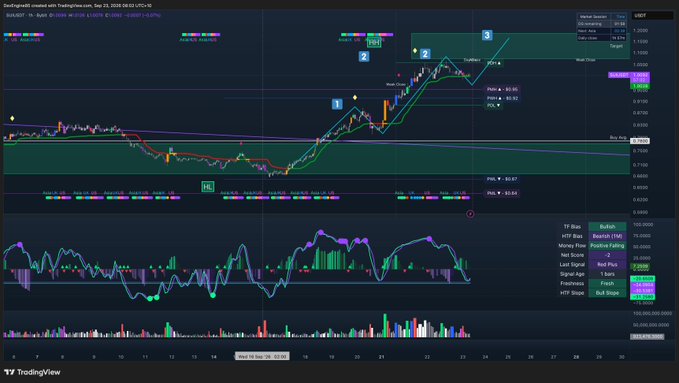The width and height of the screenshot is (679, 383).
Task: Click the Buy Avg label near the price axis
Action: click(x=618, y=137)
